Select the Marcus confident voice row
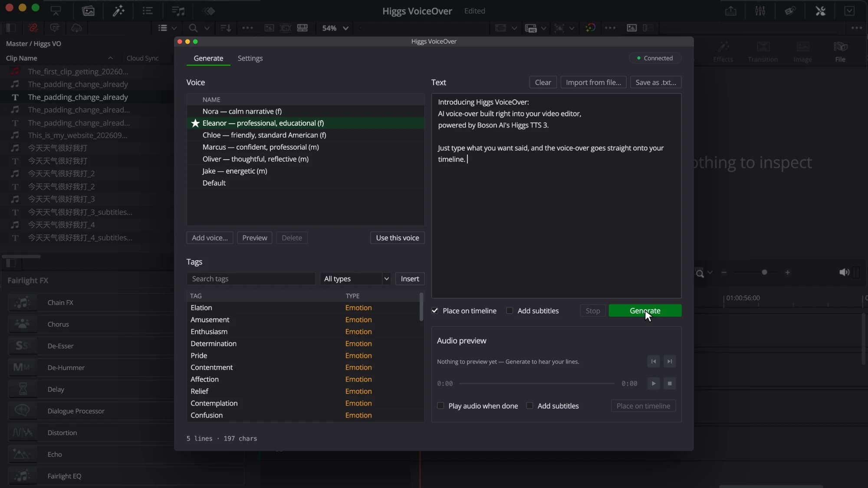This screenshot has height=488, width=868. tap(306, 147)
